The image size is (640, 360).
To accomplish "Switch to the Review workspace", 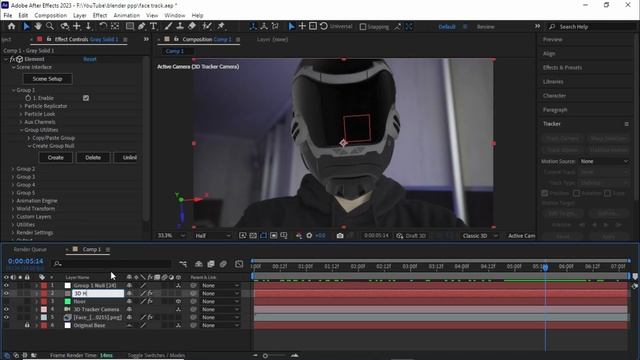I will 485,27.
